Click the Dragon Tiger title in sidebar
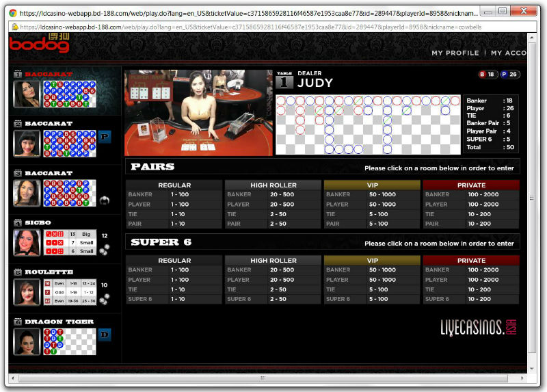547x392 pixels. coord(59,322)
